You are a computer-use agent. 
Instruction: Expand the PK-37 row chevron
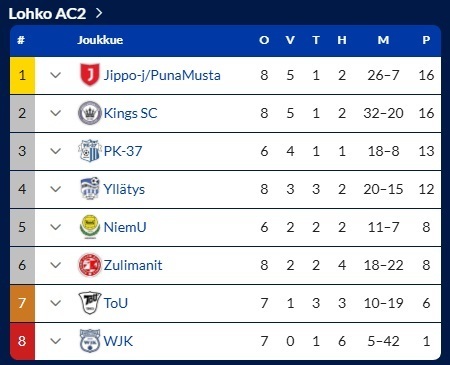(x=55, y=151)
